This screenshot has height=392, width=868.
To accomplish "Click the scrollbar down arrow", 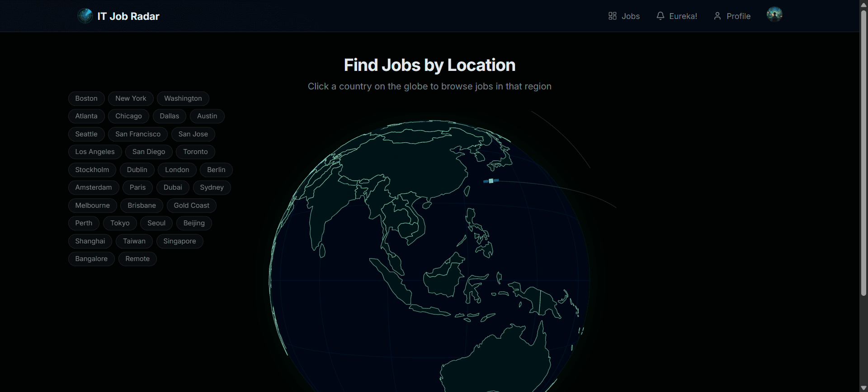I will coord(863,388).
